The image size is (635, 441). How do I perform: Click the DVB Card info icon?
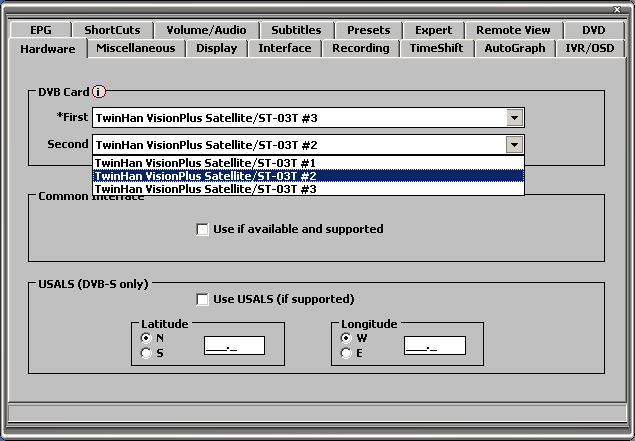[x=99, y=92]
